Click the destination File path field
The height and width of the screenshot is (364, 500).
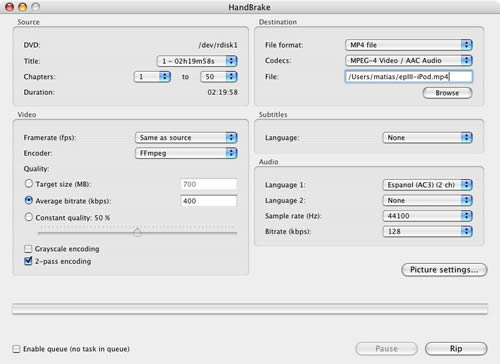coord(409,77)
